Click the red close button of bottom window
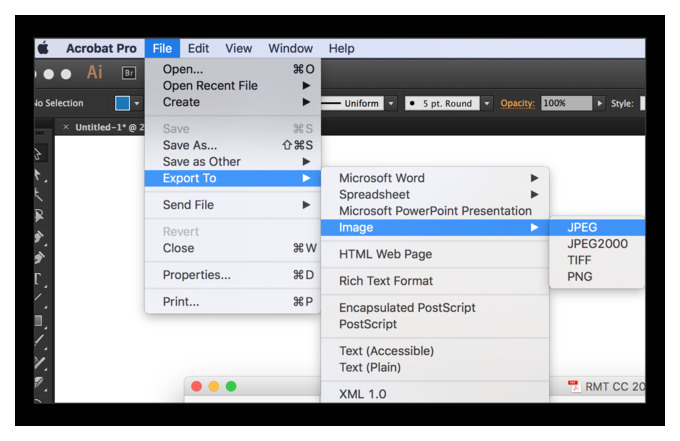 pos(196,386)
